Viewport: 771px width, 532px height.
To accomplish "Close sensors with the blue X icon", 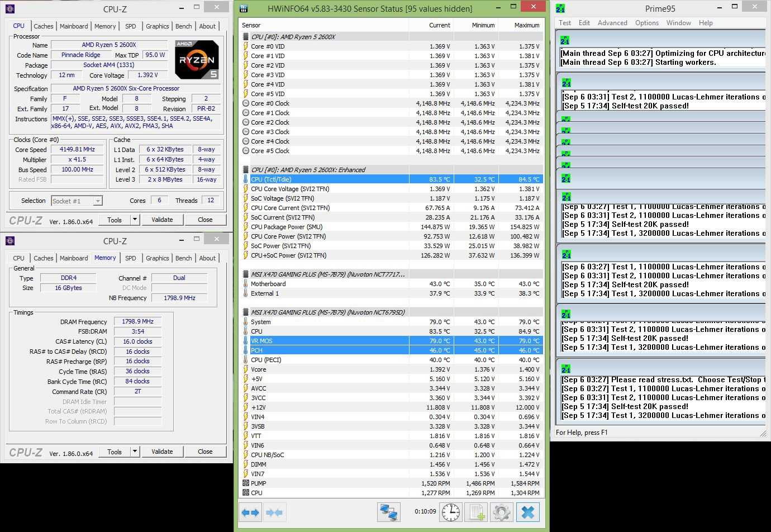I will tap(527, 512).
